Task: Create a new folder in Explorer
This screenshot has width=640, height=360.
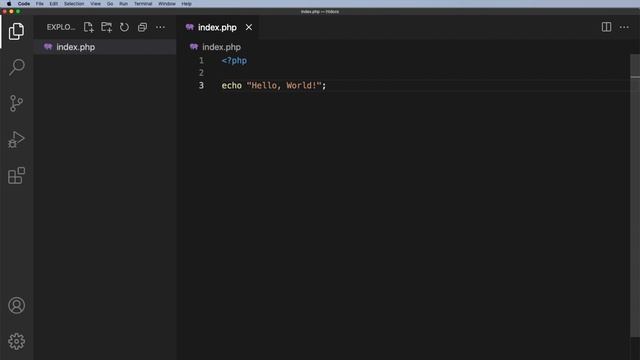Action: 106,27
